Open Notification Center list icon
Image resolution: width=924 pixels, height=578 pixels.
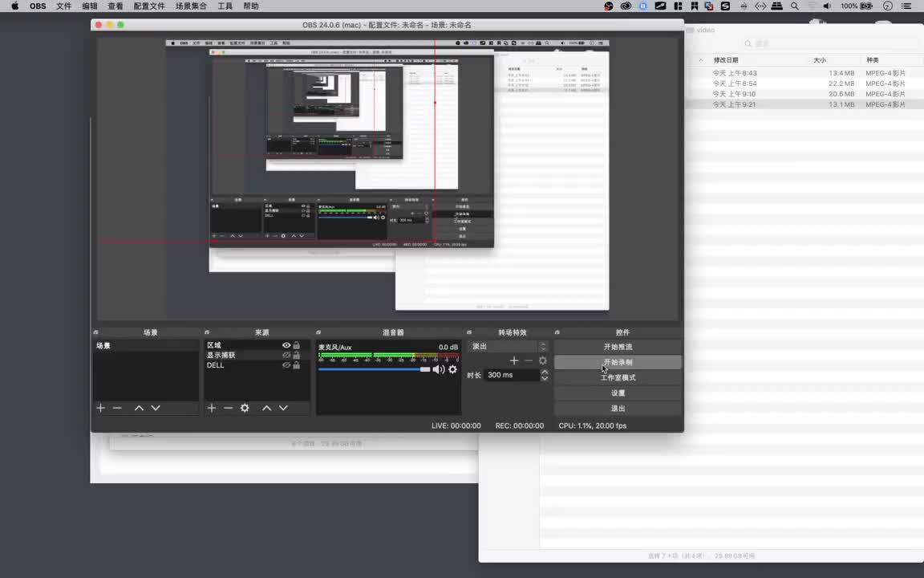coord(906,6)
